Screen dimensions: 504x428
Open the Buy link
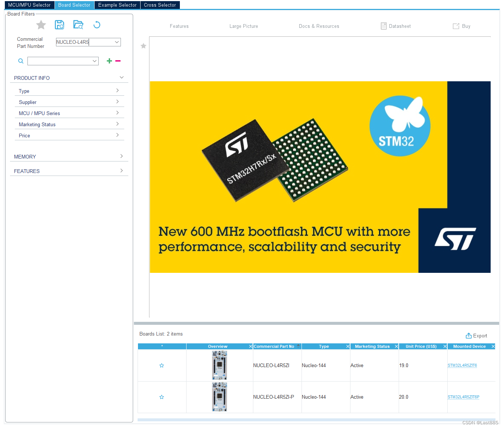462,26
